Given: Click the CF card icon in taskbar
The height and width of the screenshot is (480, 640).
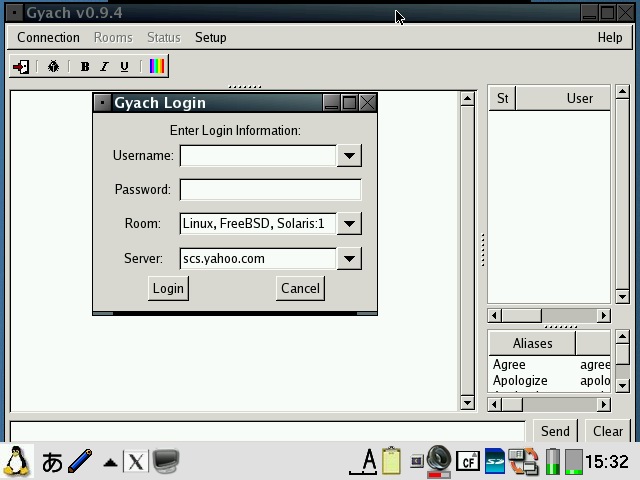Looking at the screenshot, I should click(467, 461).
